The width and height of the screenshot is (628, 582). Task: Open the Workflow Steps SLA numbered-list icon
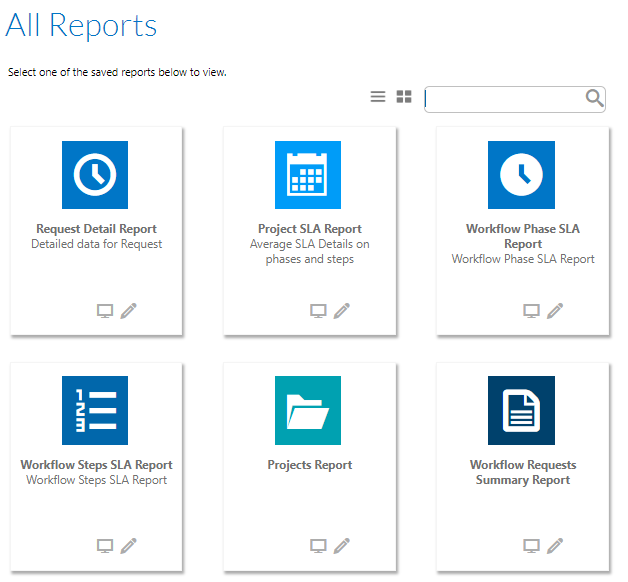coord(95,410)
